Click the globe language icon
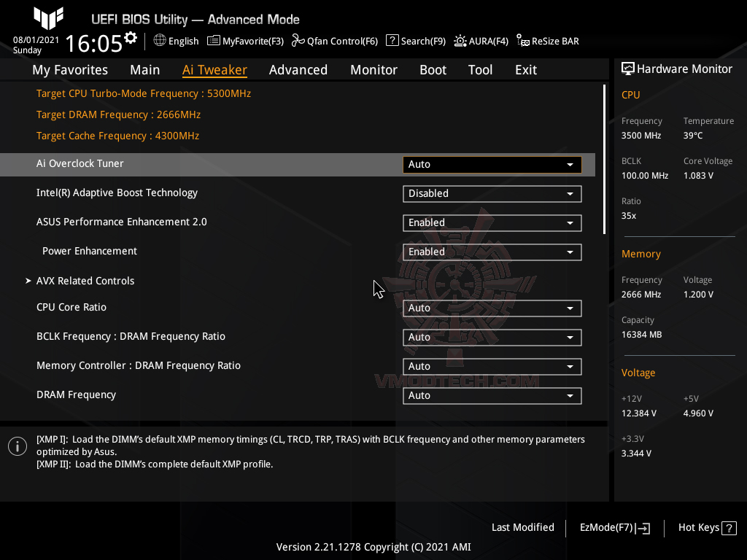This screenshot has height=560, width=747. point(160,41)
